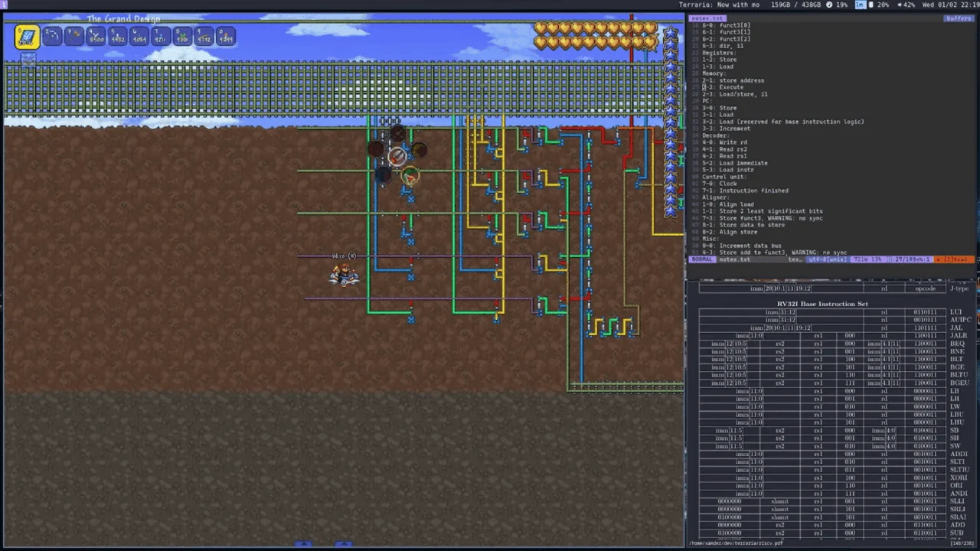Click the NORMAL mode indicator in Vim statusline

tap(701, 259)
